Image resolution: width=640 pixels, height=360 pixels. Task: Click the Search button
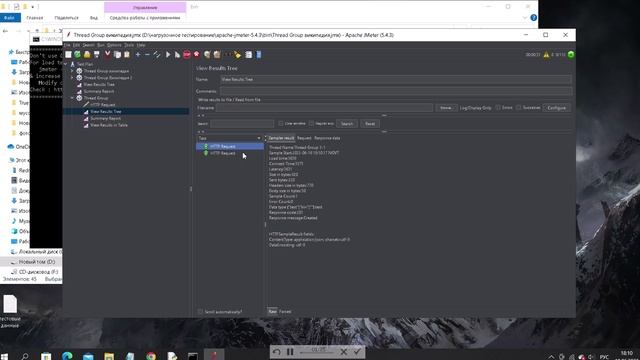347,124
